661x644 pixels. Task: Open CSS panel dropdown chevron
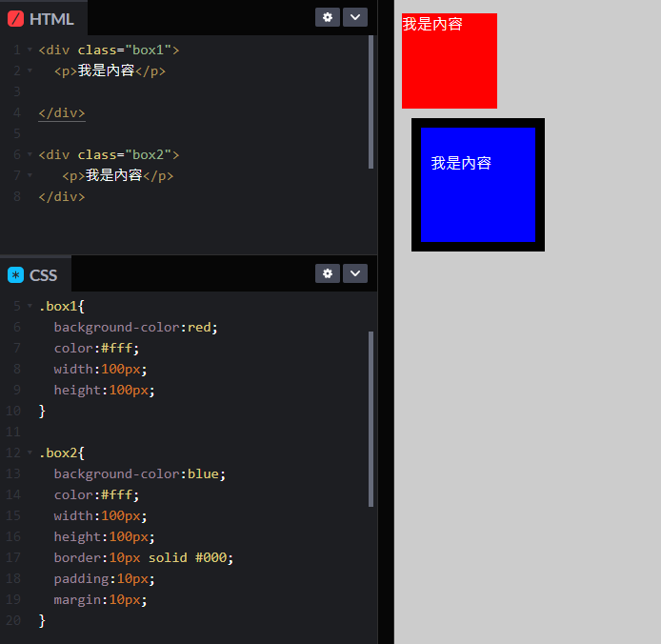[355, 273]
